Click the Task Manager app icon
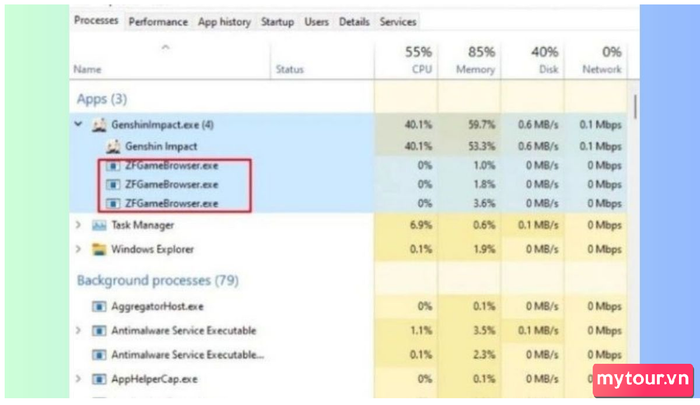Image resolution: width=700 pixels, height=405 pixels. tap(99, 226)
